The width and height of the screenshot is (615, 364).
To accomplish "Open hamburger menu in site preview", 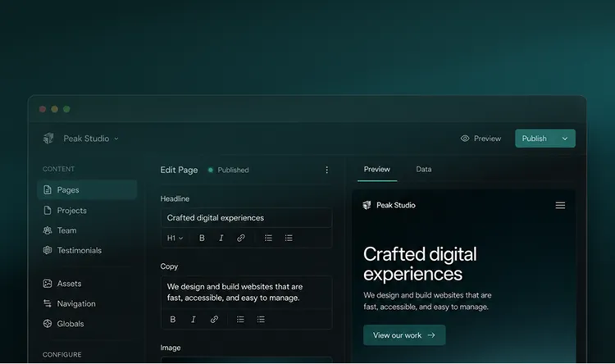I will tap(560, 205).
